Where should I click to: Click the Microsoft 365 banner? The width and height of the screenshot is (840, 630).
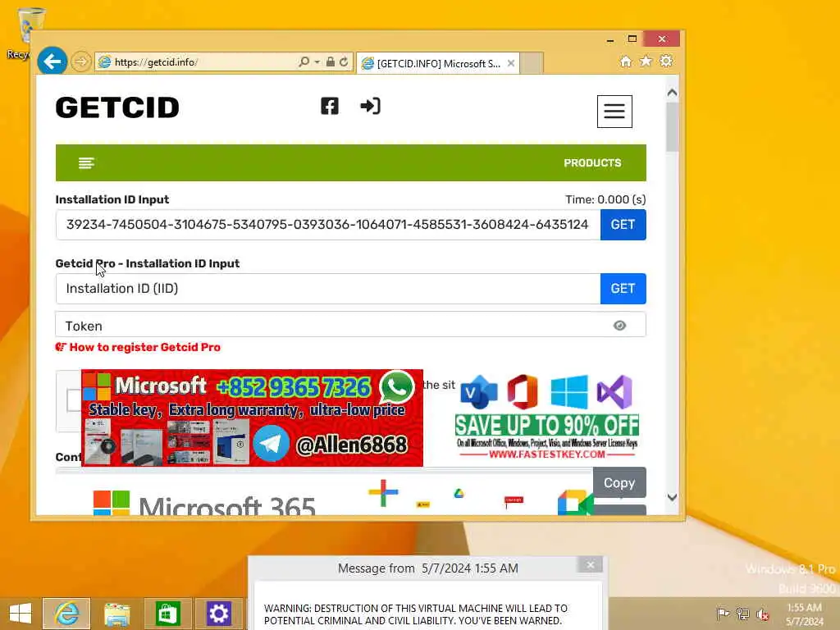coord(204,503)
